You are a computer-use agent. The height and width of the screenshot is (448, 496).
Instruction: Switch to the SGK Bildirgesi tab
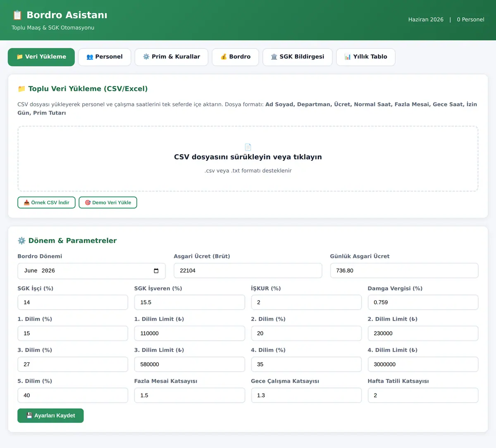(298, 57)
